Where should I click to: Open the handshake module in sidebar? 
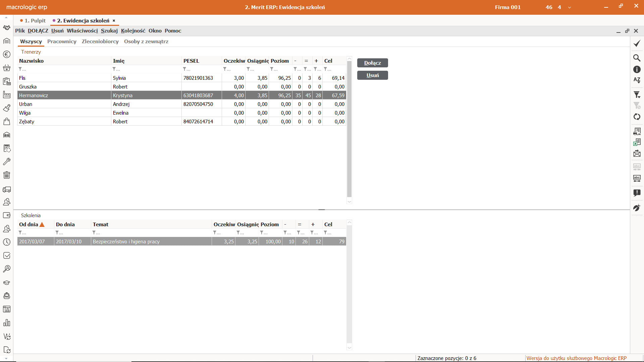[x=7, y=27]
